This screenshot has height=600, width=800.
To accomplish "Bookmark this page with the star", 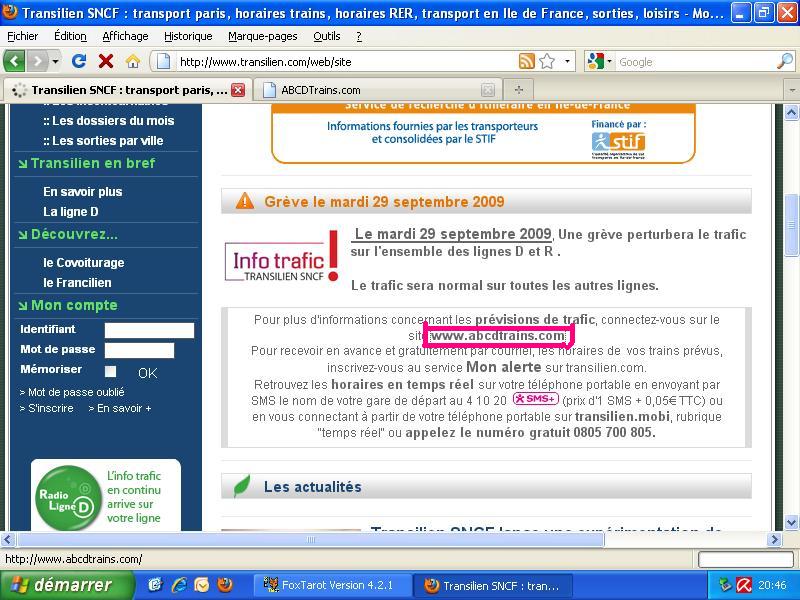I will pos(547,61).
